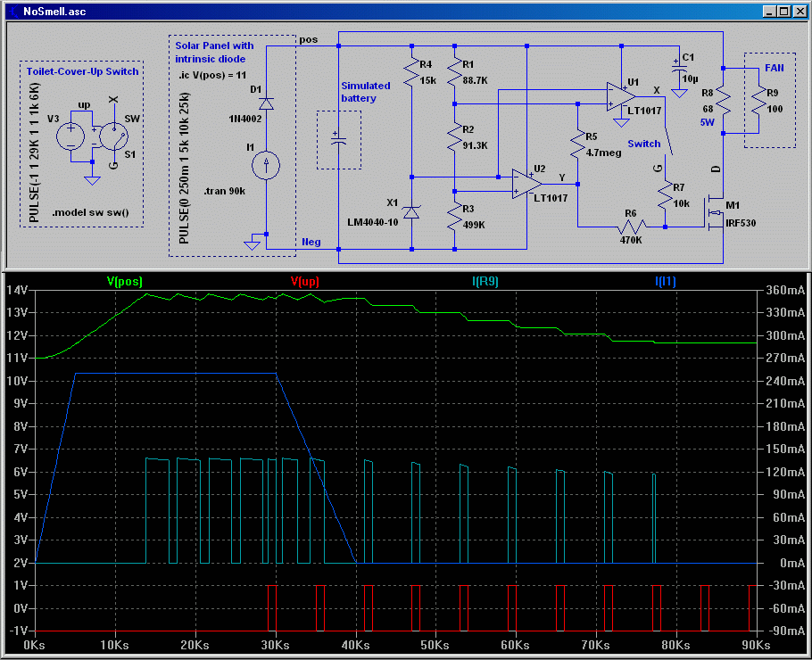Select resistor R2 symbol
Viewport: 812px width, 660px height.
454,137
